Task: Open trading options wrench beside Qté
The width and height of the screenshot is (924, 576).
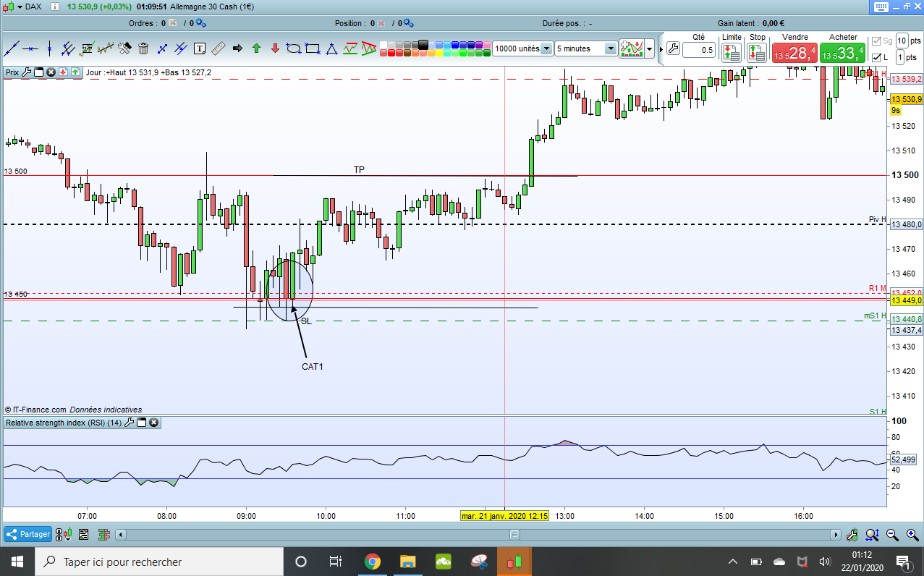Action: (672, 50)
